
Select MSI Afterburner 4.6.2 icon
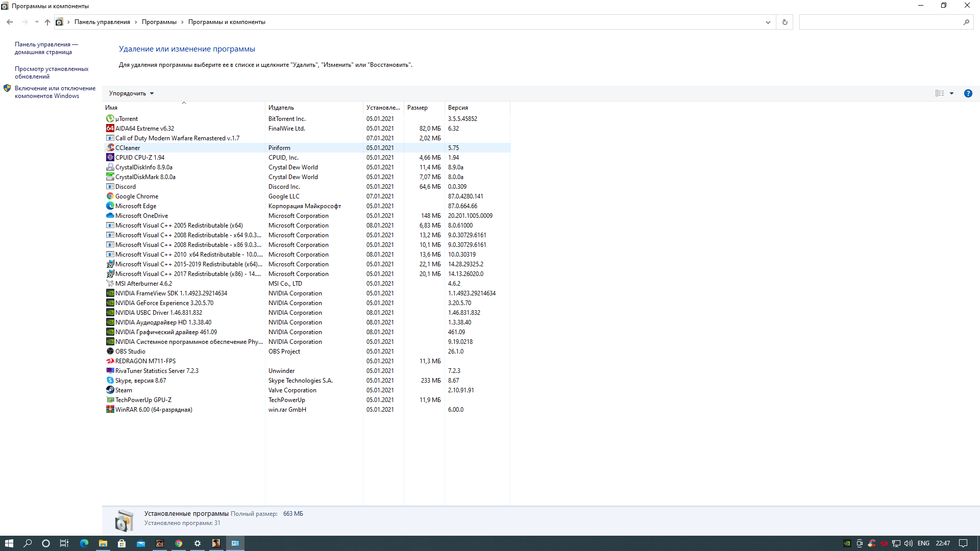110,284
